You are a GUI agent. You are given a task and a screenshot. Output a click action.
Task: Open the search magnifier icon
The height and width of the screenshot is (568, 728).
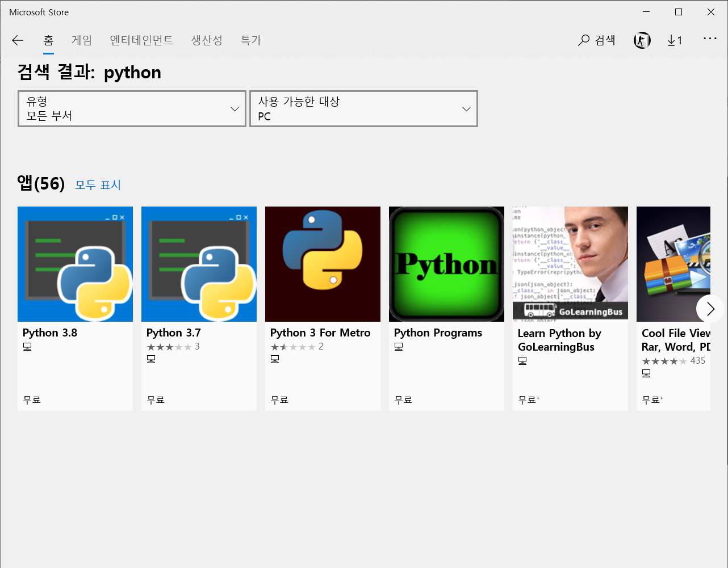pyautogui.click(x=584, y=40)
